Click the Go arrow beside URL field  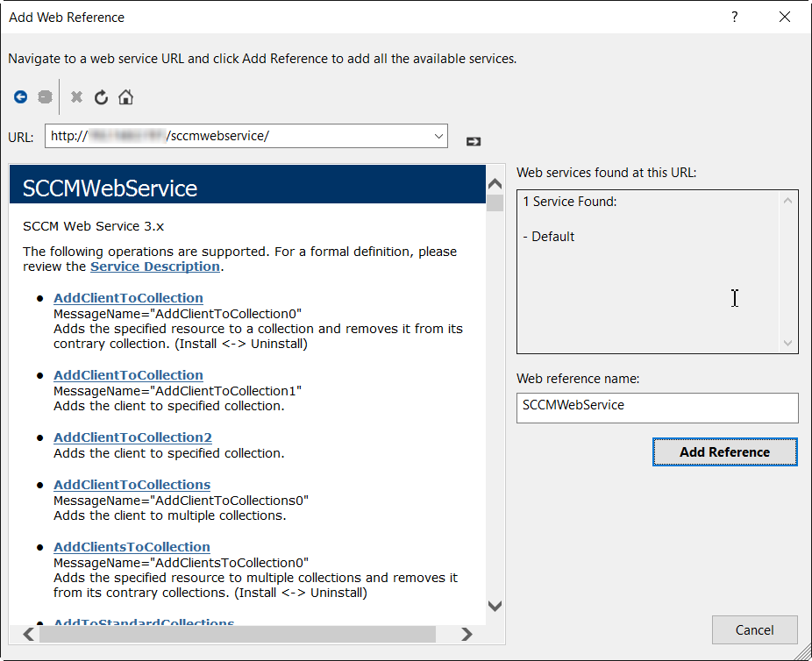click(474, 141)
